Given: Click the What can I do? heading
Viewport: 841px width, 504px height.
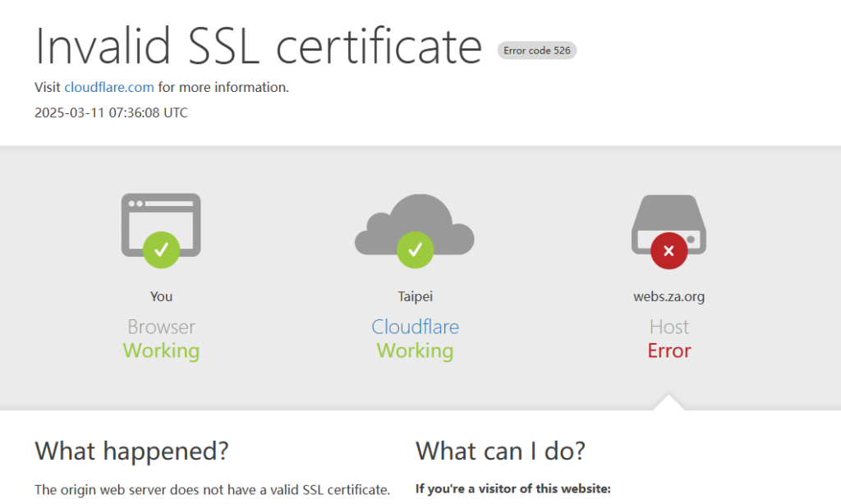Looking at the screenshot, I should (500, 451).
